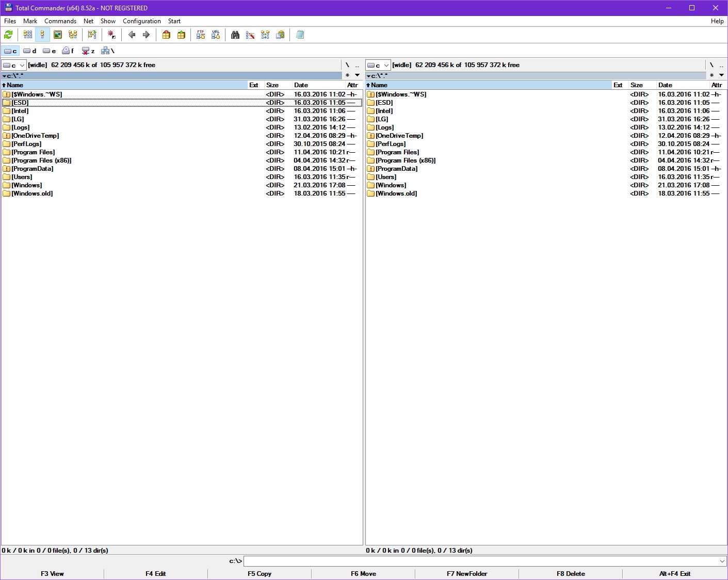The image size is (728, 580).
Task: Click in the command line input
Action: coord(481,561)
